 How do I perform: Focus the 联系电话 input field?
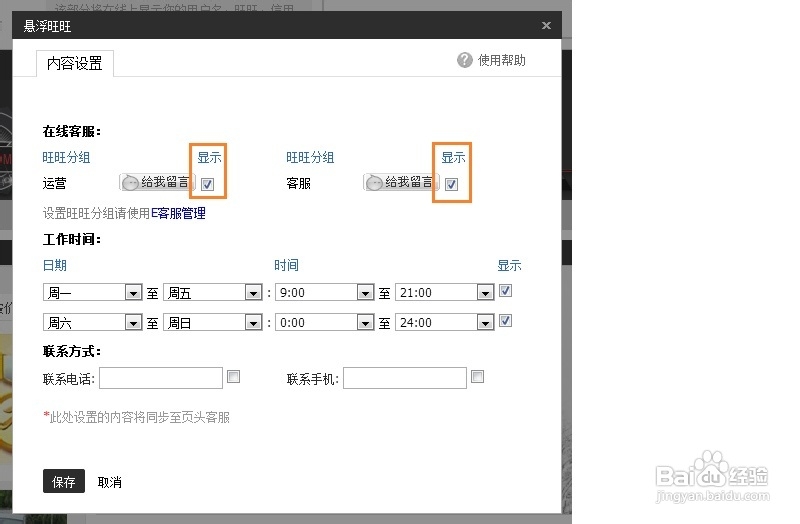coord(161,378)
